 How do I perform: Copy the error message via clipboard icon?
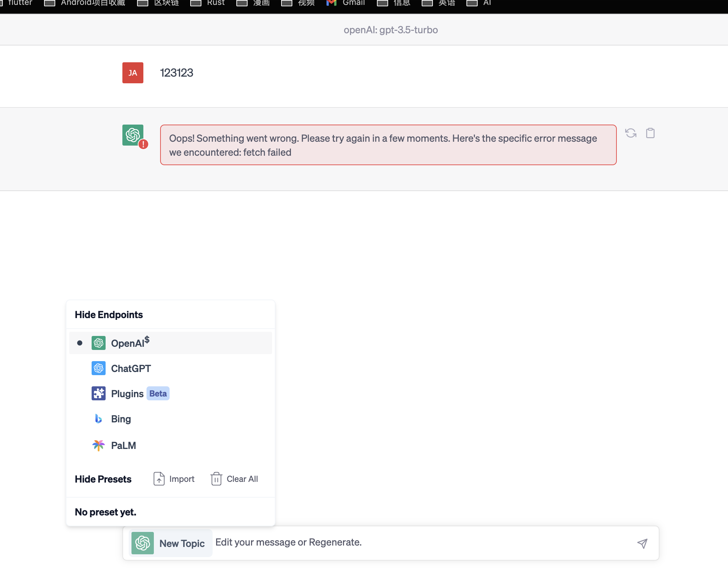pos(650,133)
